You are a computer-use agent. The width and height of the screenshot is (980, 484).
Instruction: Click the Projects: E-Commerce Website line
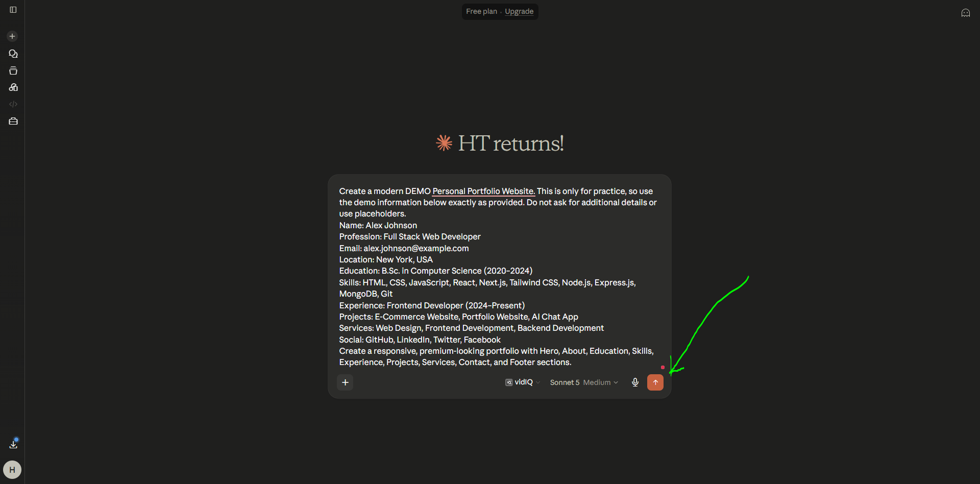tap(458, 317)
